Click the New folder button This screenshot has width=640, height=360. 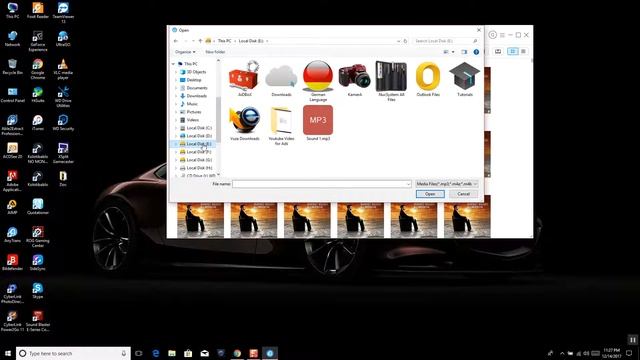(x=215, y=52)
